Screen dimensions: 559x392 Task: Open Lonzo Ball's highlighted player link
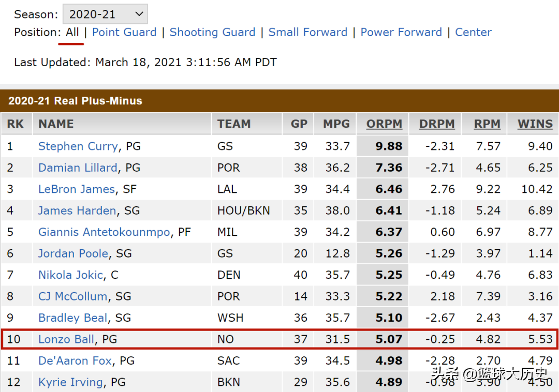(66, 339)
